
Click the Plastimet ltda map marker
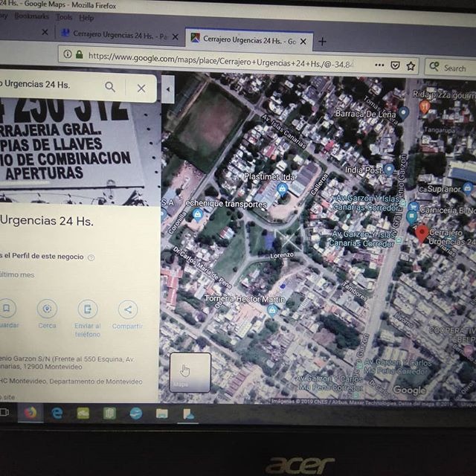click(282, 189)
